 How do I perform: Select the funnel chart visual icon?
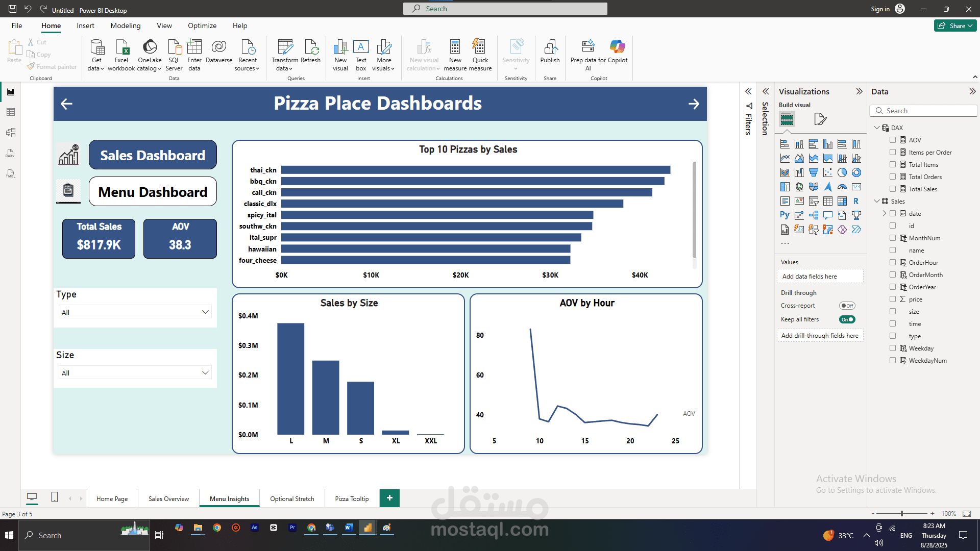(x=814, y=172)
